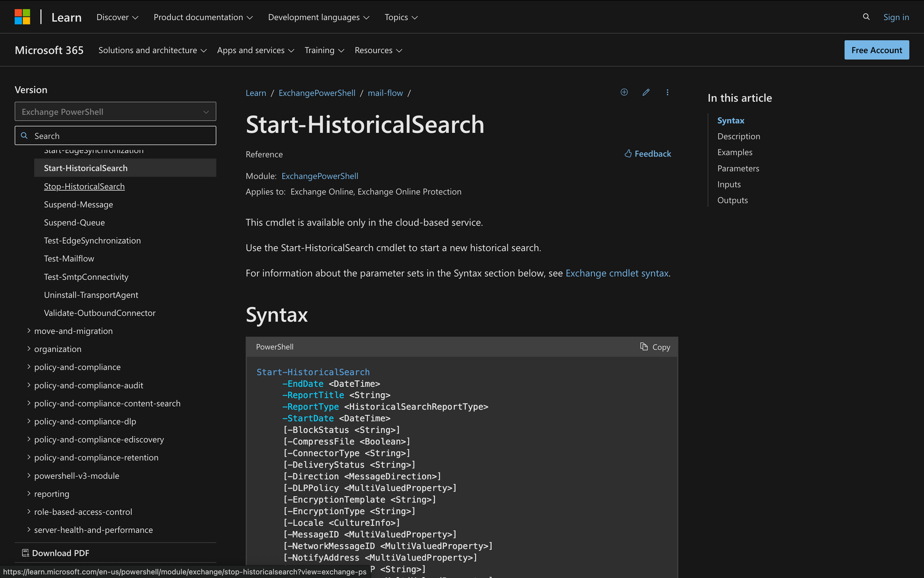Open Stop-HistoricalSearch sidebar entry
This screenshot has height=578, width=924.
(84, 186)
